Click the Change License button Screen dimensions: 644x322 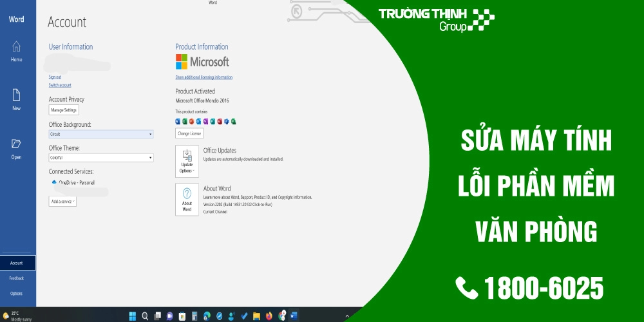(x=189, y=133)
